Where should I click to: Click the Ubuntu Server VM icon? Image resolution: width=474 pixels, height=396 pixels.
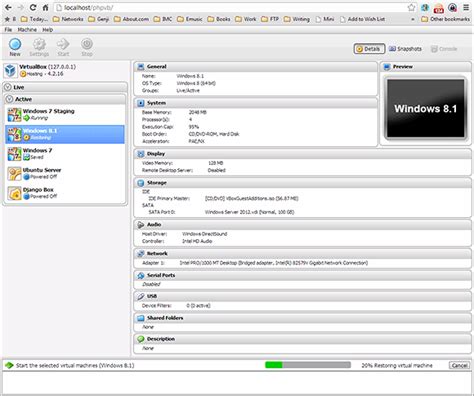(x=14, y=174)
